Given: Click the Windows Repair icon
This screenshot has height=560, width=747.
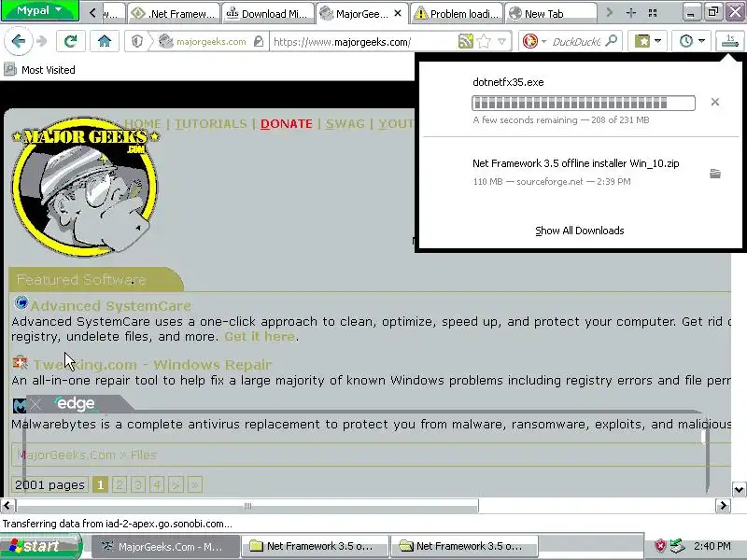Looking at the screenshot, I should pyautogui.click(x=20, y=362).
